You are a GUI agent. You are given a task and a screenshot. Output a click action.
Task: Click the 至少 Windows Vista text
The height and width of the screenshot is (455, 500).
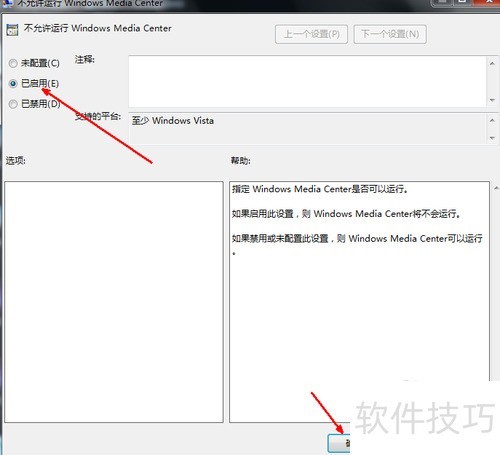click(173, 121)
